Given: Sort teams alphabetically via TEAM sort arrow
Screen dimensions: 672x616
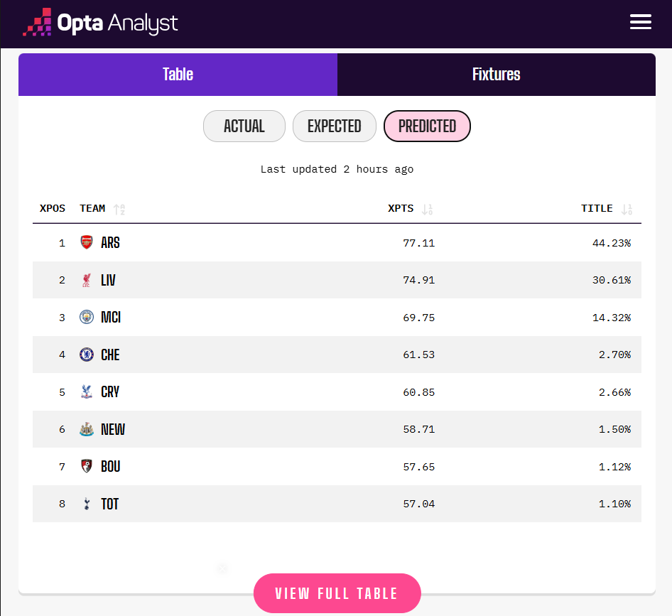Looking at the screenshot, I should point(119,209).
